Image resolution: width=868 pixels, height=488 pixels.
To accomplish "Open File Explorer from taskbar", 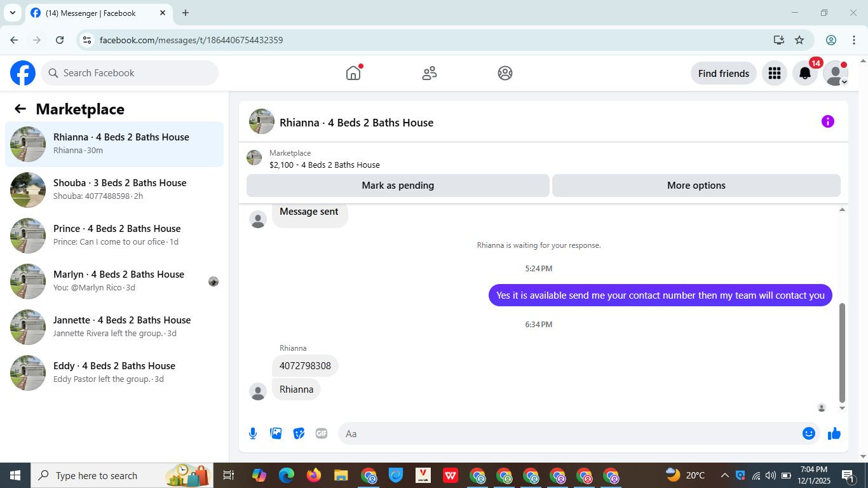I will (341, 475).
